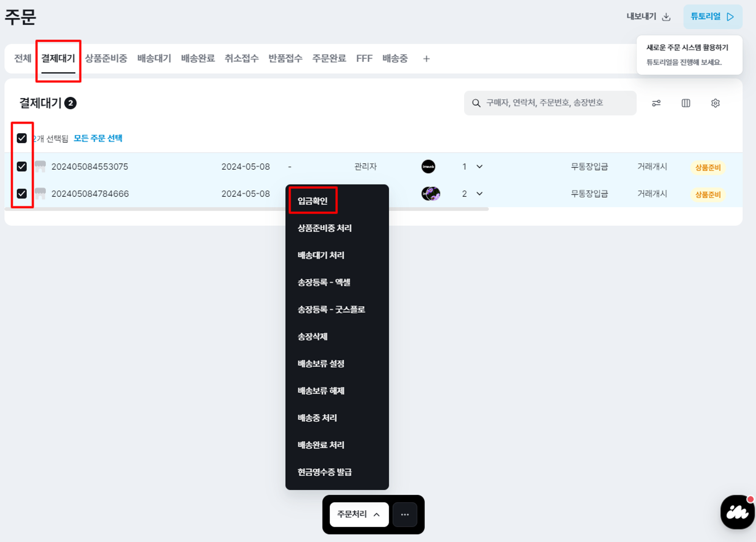
Task: Open list settings gear icon
Action: [x=715, y=103]
